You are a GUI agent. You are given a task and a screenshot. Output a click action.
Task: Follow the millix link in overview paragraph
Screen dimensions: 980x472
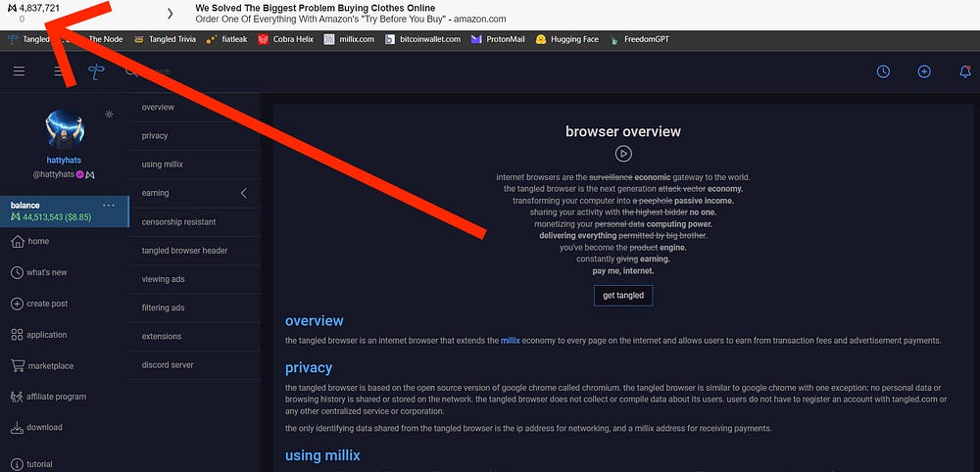tap(510, 341)
